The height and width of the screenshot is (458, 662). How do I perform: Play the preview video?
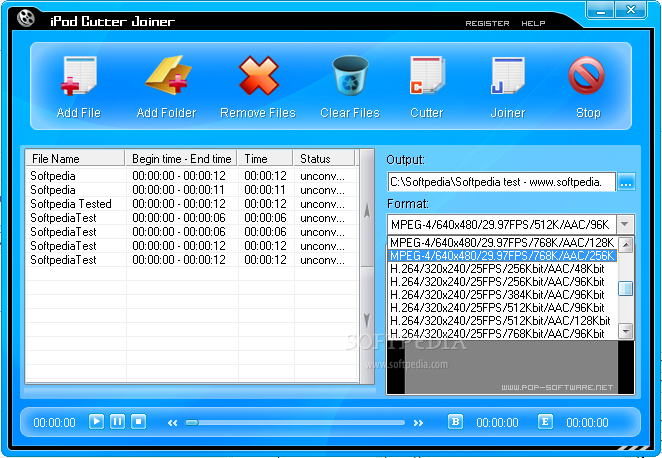pos(96,422)
